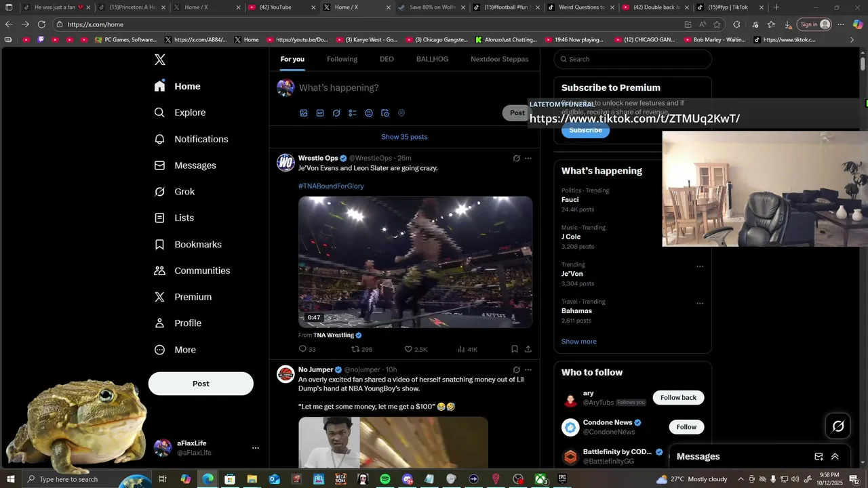Switch to the Nextdoor Steppas tab
868x488 pixels.
click(x=500, y=59)
